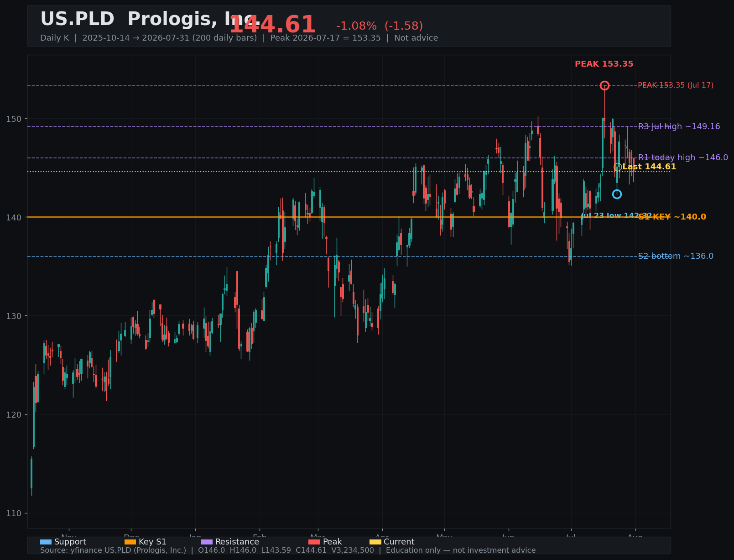Click the 150 tick on the price axis
Screen dimensions: 734x560
tap(15, 119)
